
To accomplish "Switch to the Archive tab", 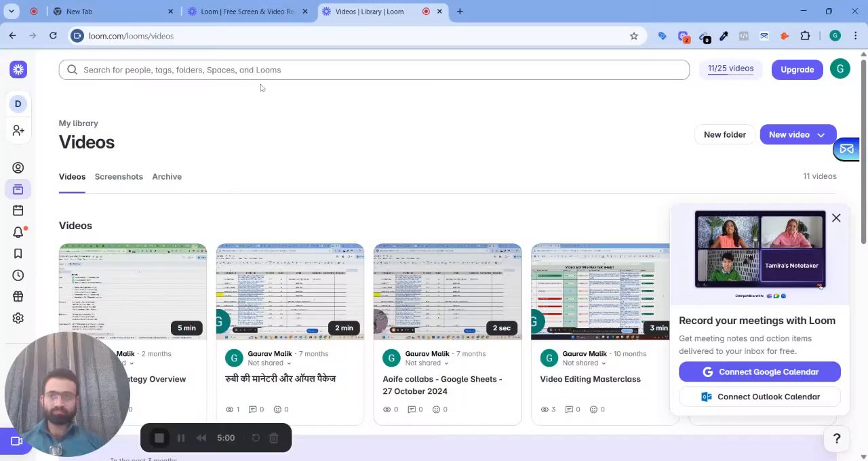I will point(167,177).
